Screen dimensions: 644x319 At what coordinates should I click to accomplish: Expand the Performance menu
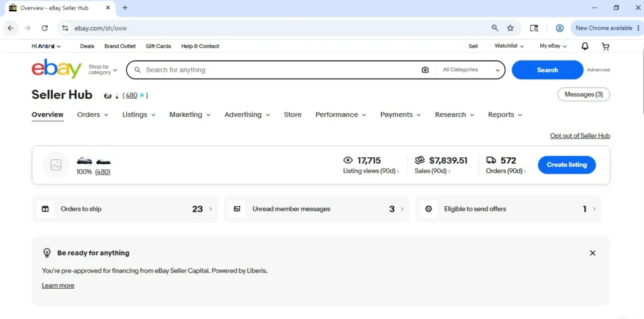click(341, 115)
